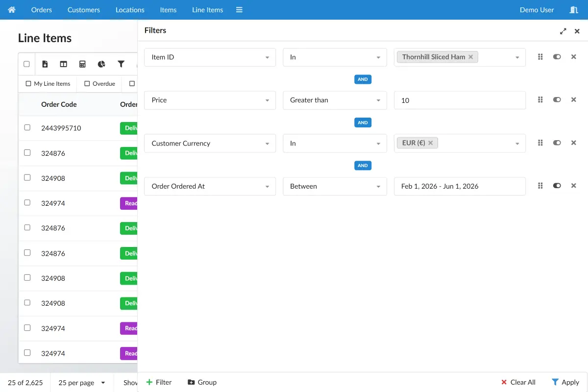588x392 pixels.
Task: Open the Greater than operator dropdown
Action: 335,100
